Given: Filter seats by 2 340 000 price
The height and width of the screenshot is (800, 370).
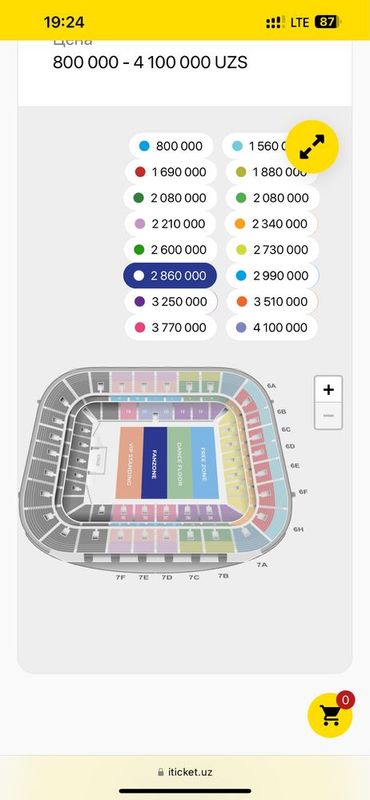Looking at the screenshot, I should click(x=272, y=224).
